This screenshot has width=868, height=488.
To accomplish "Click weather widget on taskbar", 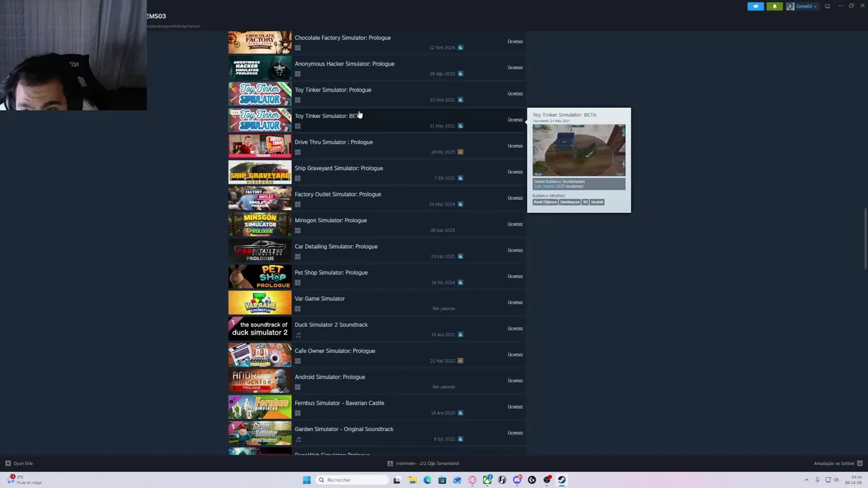I will coord(24,480).
